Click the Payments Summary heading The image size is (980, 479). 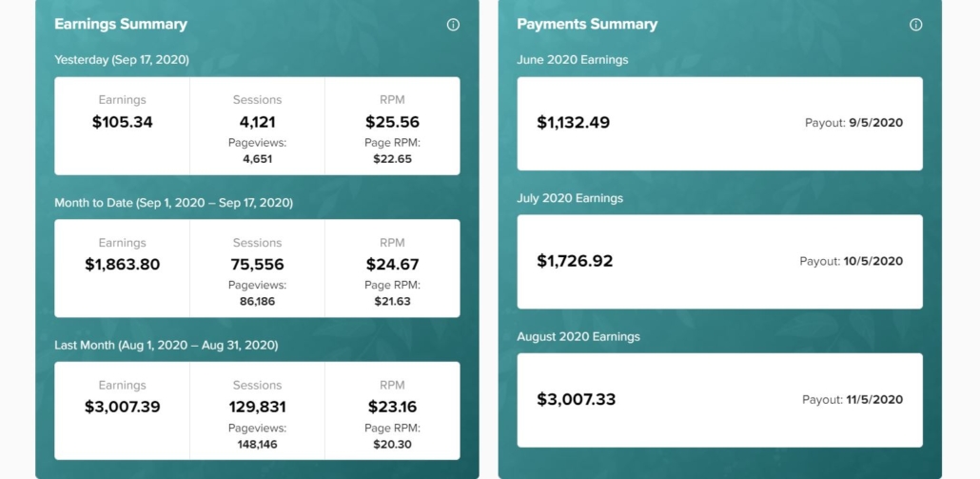[x=587, y=25]
